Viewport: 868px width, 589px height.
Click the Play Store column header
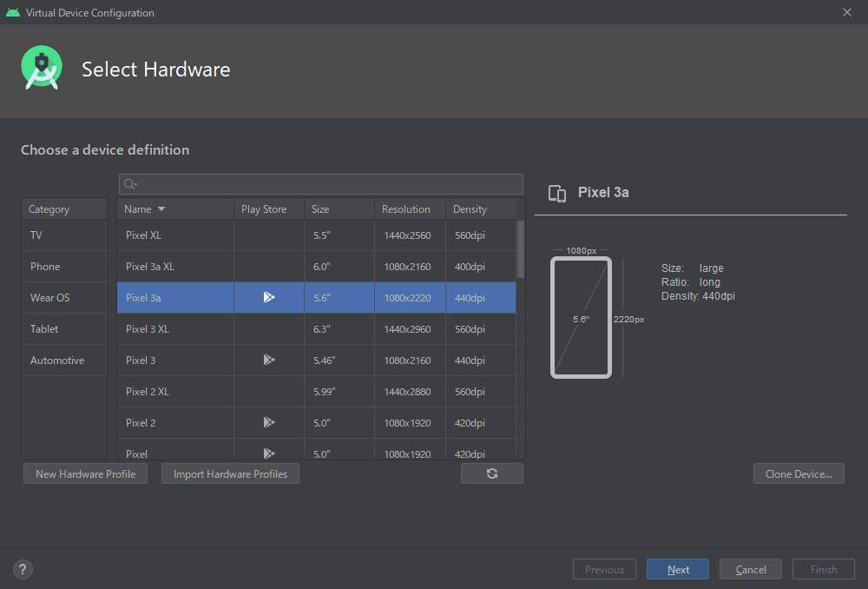[269, 208]
